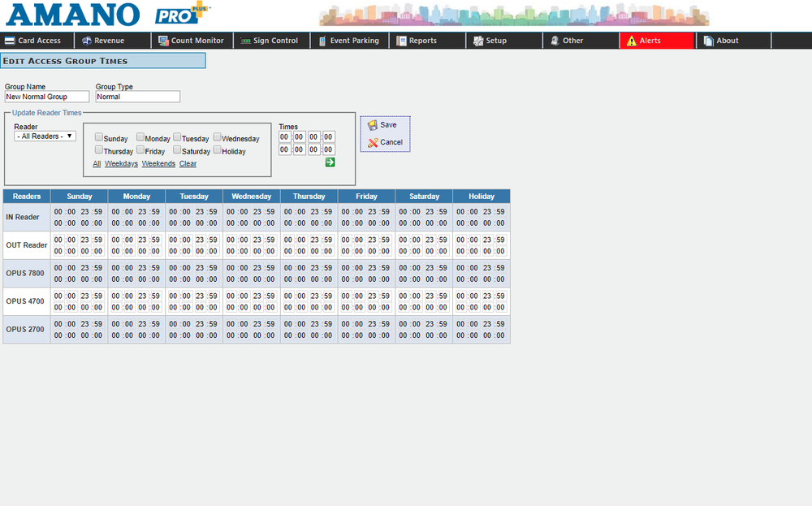Open the Event Parking menu
Viewport: 812px width, 506px height.
point(349,41)
